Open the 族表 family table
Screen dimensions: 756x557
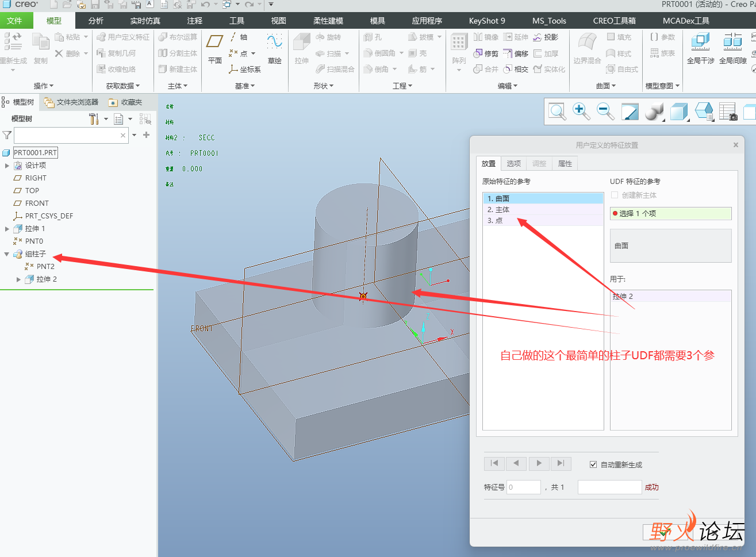pos(662,53)
